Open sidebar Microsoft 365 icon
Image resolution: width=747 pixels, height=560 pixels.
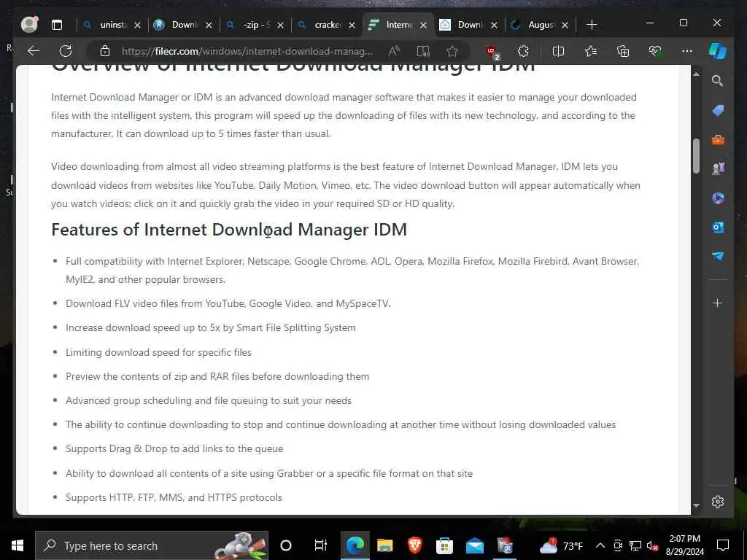pos(718,198)
